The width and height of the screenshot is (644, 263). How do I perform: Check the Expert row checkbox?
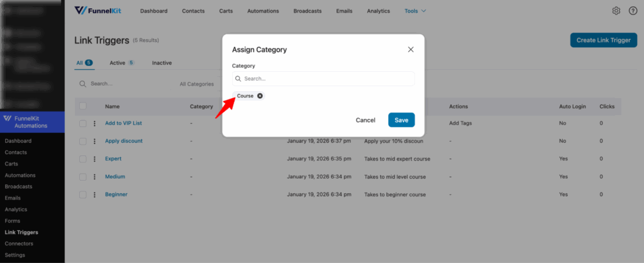pyautogui.click(x=83, y=159)
